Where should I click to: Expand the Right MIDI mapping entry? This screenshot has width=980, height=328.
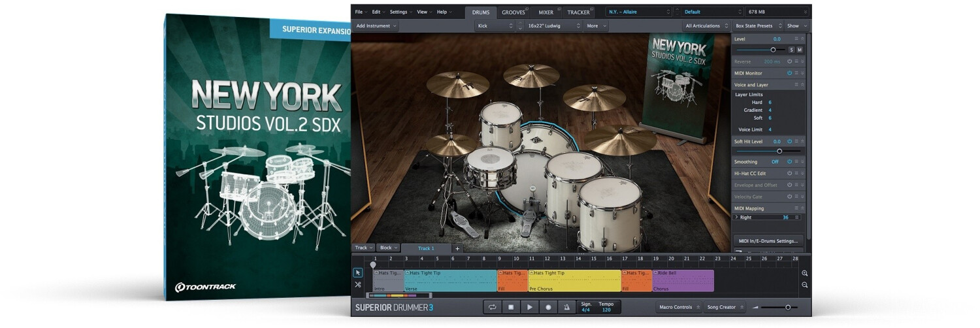(x=736, y=218)
